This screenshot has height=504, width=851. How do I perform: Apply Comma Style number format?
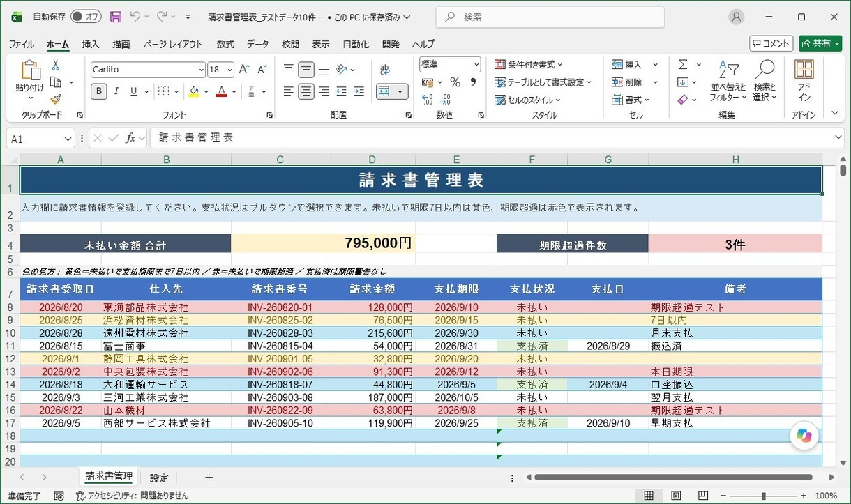pyautogui.click(x=473, y=82)
